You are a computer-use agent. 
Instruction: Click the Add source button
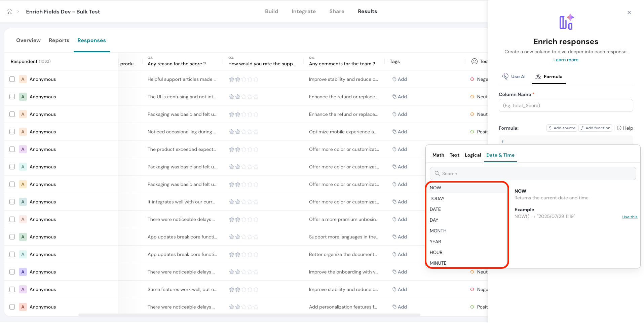tap(561, 128)
